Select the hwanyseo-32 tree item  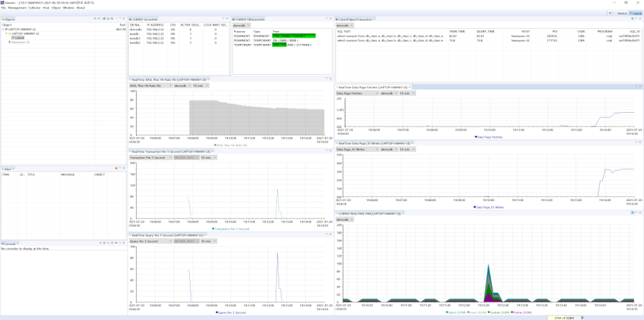coord(20,42)
